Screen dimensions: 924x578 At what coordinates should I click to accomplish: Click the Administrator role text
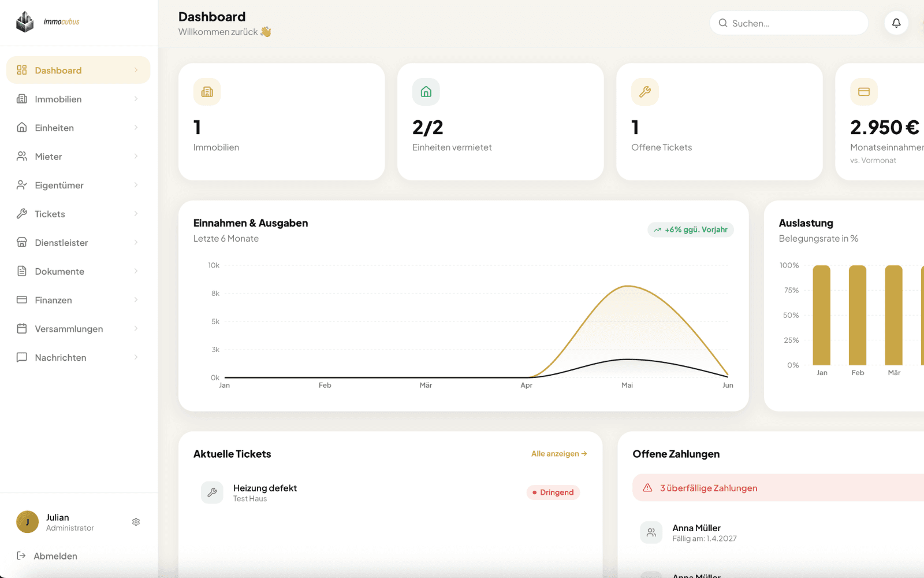click(x=70, y=528)
